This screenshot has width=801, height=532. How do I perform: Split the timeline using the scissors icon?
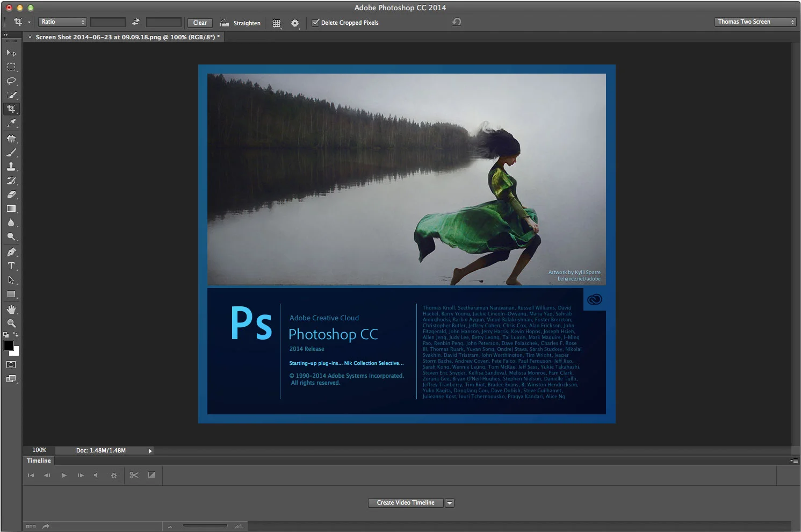coord(134,475)
